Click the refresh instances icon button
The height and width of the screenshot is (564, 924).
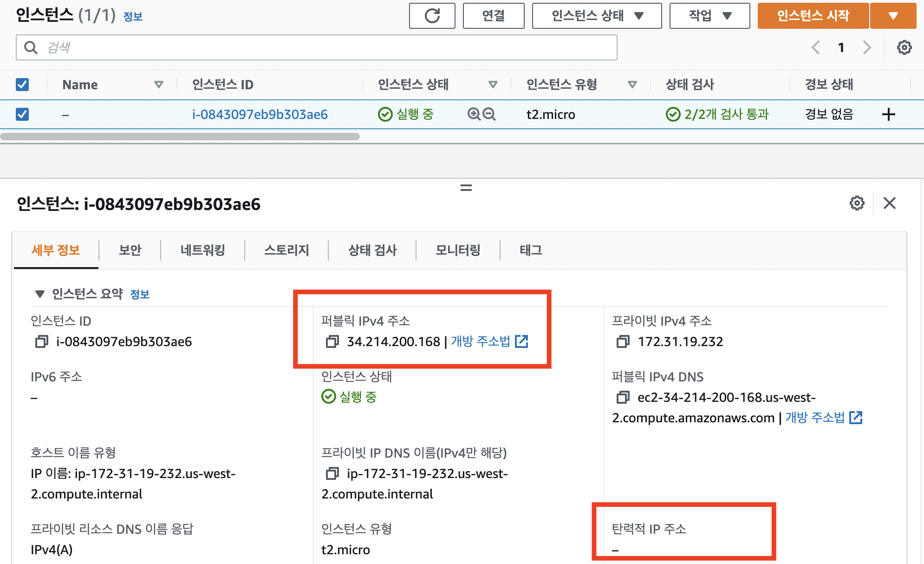[432, 16]
